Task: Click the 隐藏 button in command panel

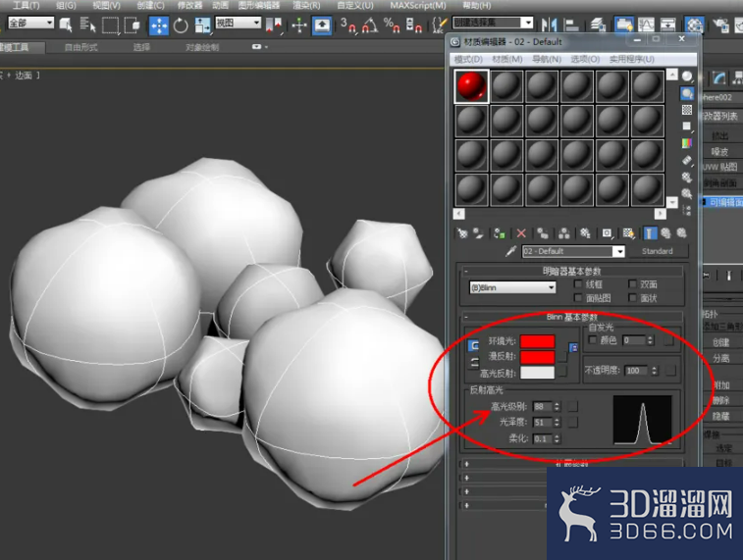Action: (721, 416)
